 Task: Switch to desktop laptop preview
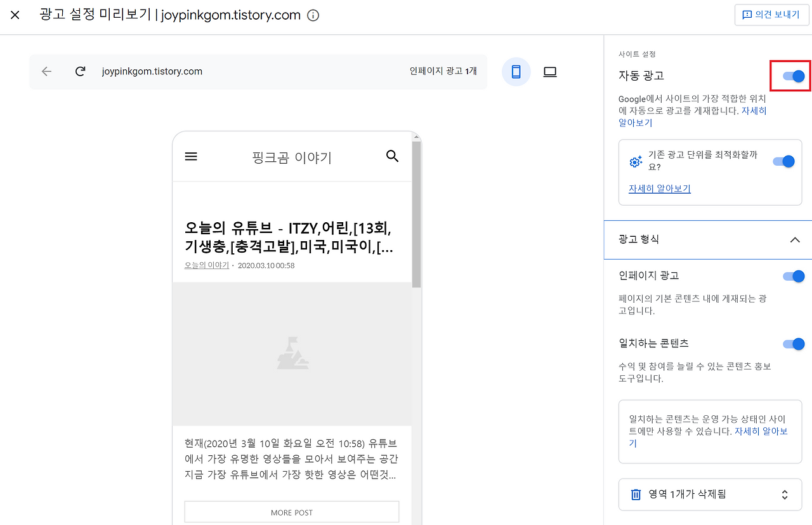pos(550,72)
